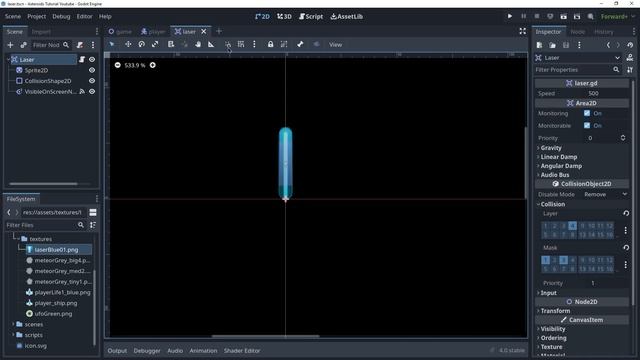Activate the Move Mode tool
Viewport: 640px width, 360px height.
[x=128, y=44]
